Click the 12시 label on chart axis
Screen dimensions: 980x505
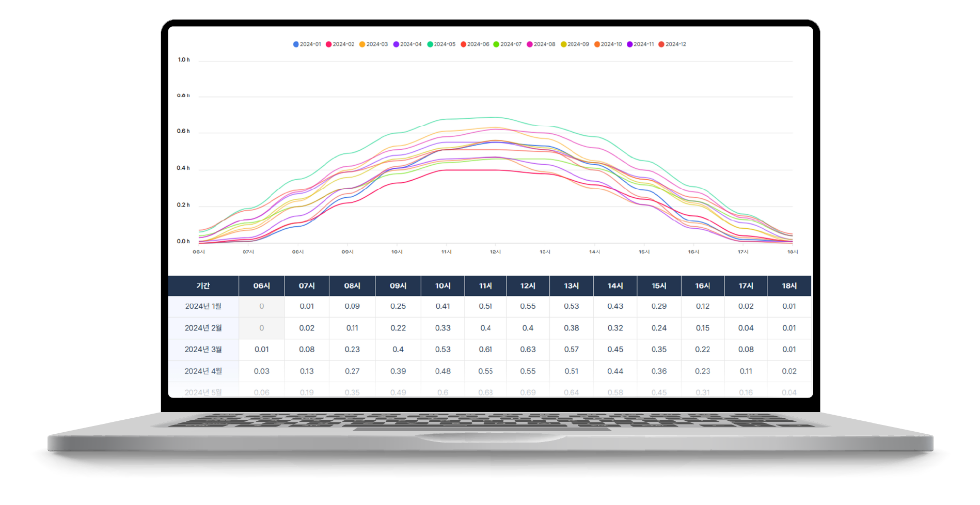(x=495, y=252)
